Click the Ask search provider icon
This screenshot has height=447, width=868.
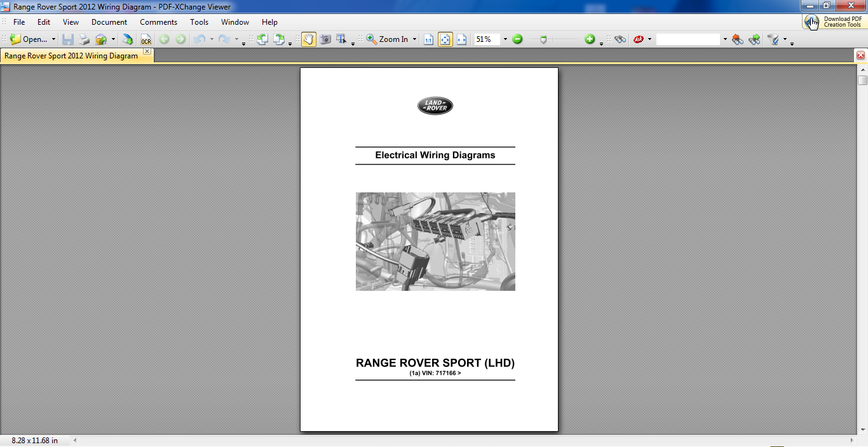pos(639,39)
